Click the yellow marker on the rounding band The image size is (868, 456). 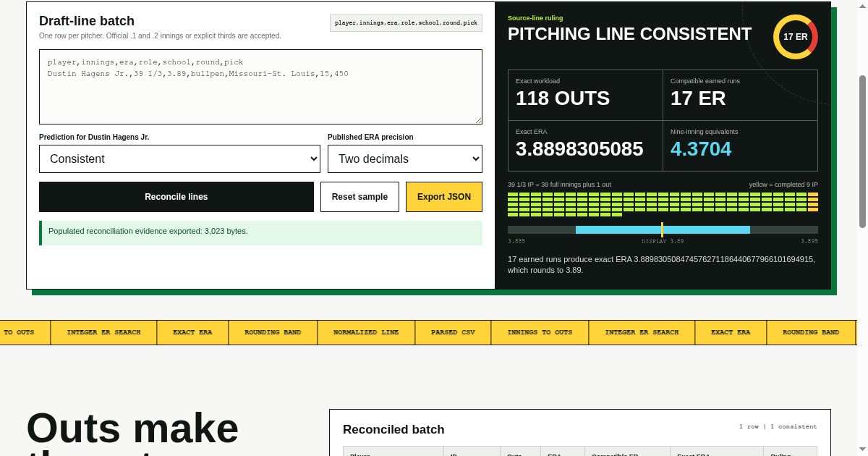pos(662,229)
